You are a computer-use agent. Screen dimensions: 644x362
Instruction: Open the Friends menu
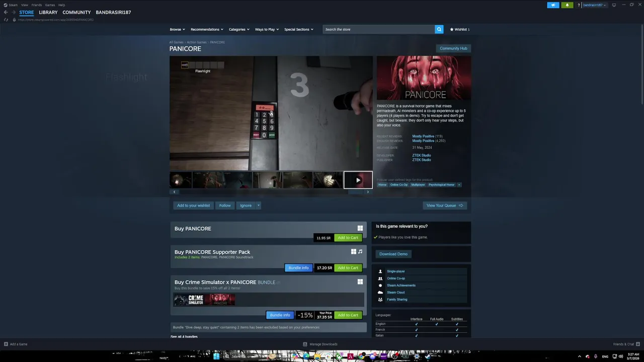[37, 5]
